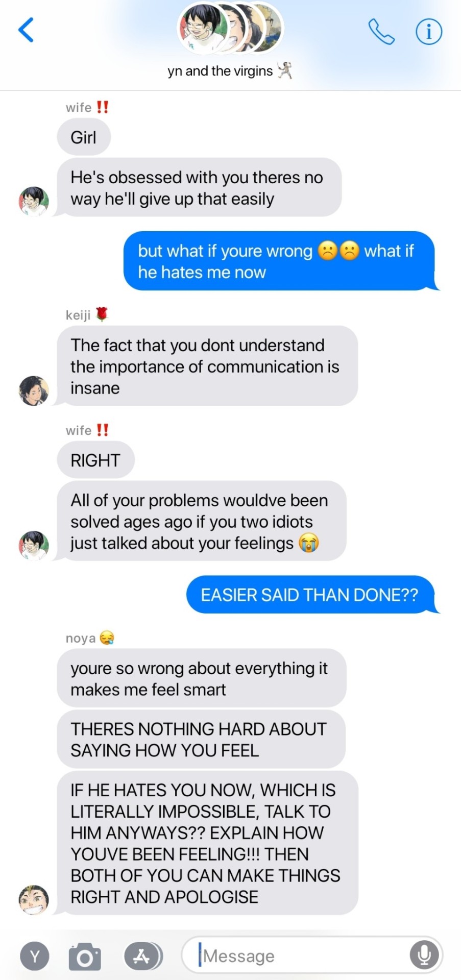Viewport: 461px width, 980px height.
Task: Tap wife's avatar next to 'All of your problems' message
Action: pyautogui.click(x=34, y=545)
